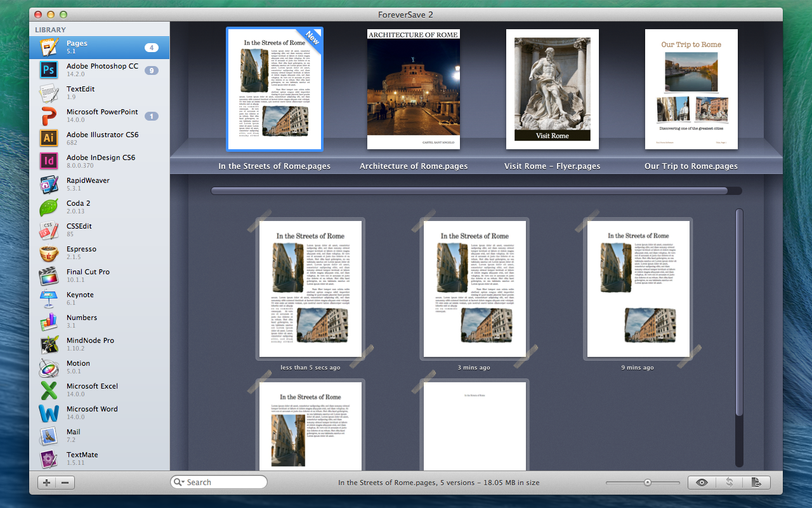Click the Search field
812x508 pixels.
point(219,483)
